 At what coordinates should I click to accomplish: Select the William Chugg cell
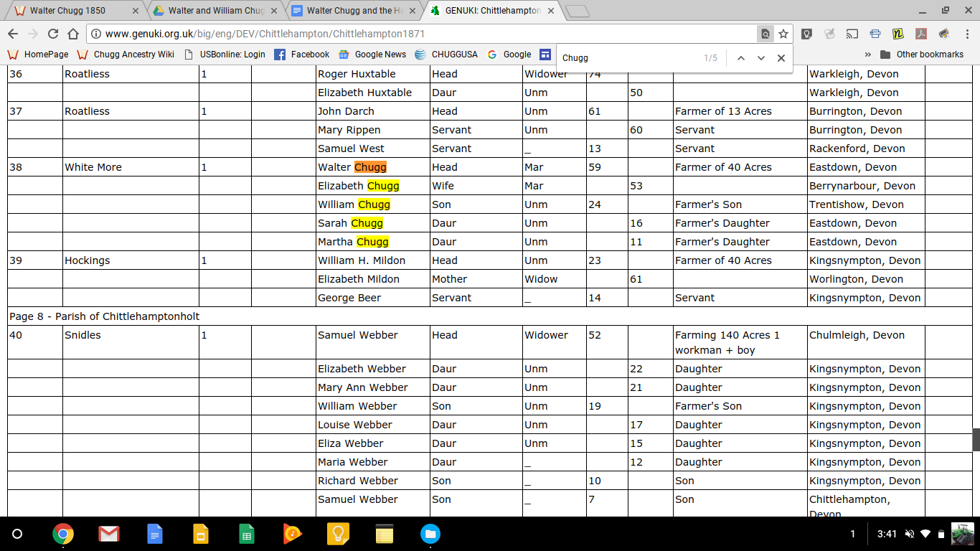373,204
